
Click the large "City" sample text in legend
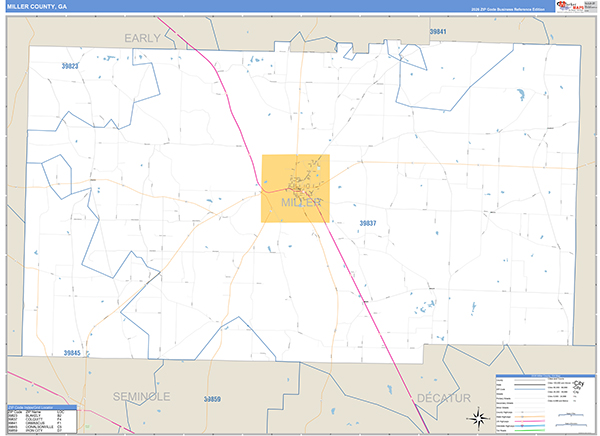tap(578, 383)
